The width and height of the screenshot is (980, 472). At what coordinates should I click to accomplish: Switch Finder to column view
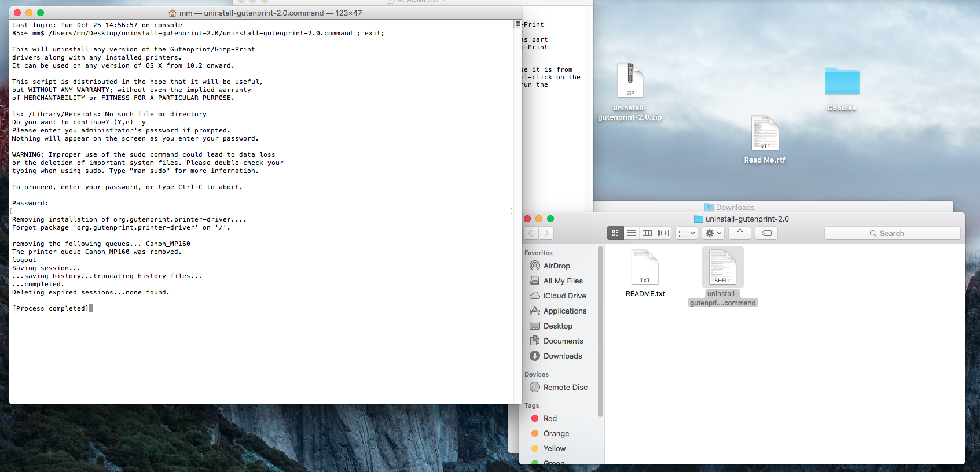click(x=647, y=233)
